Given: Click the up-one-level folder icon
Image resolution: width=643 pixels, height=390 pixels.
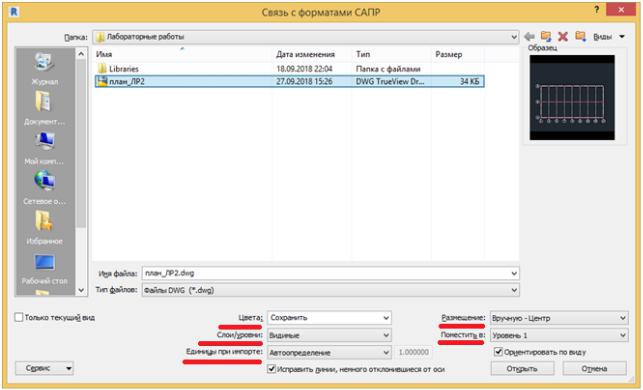Looking at the screenshot, I should click(546, 36).
